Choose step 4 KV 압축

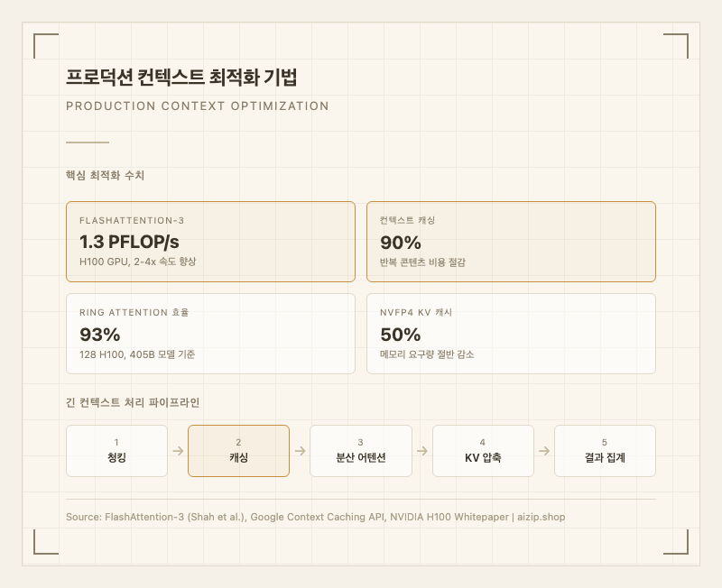(x=483, y=451)
